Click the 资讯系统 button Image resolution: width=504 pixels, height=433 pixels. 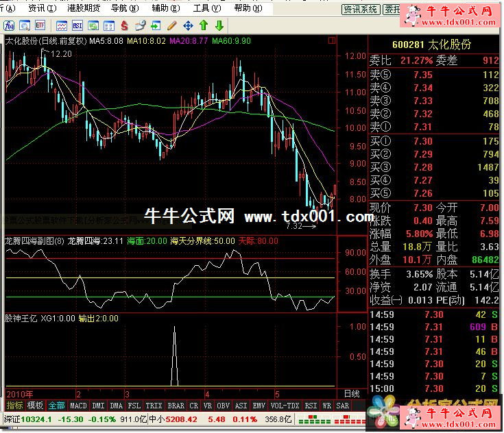coord(361,9)
